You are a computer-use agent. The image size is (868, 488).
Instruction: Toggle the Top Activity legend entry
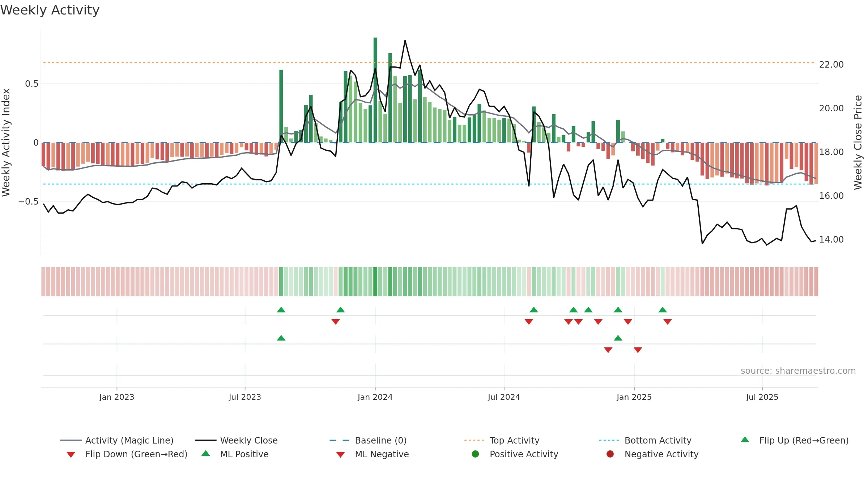(x=502, y=440)
